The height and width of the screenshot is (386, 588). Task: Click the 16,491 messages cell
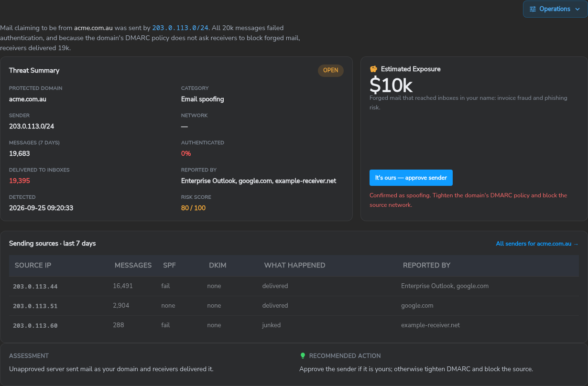[x=123, y=286]
